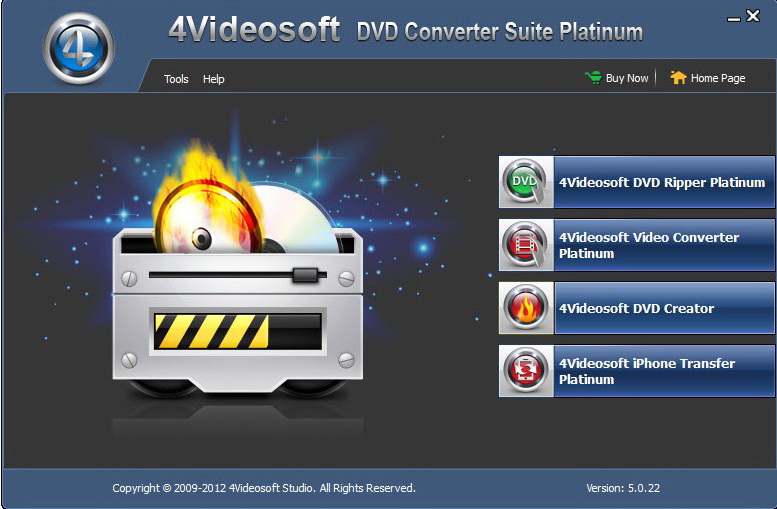Click the iPhone Transfer red icon
The width and height of the screenshot is (777, 509).
click(526, 371)
